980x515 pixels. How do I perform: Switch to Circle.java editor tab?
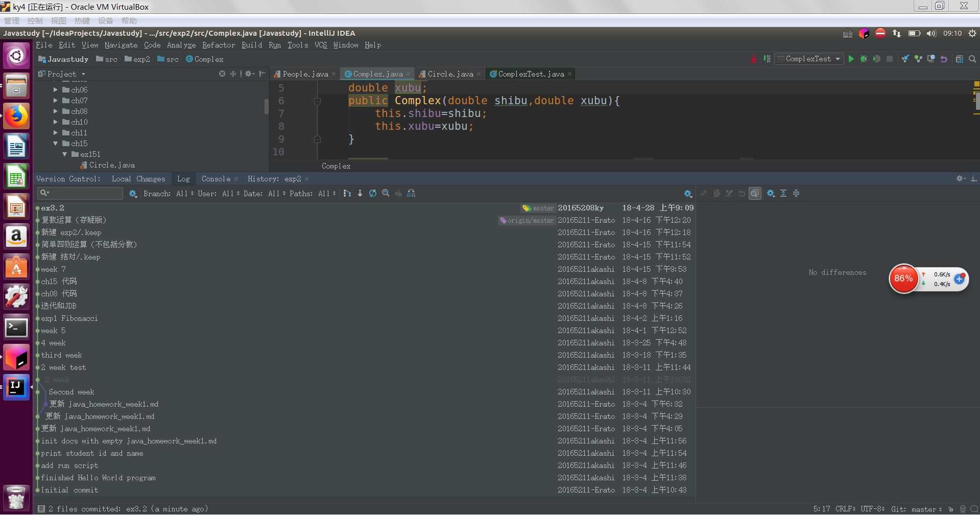(x=450, y=74)
